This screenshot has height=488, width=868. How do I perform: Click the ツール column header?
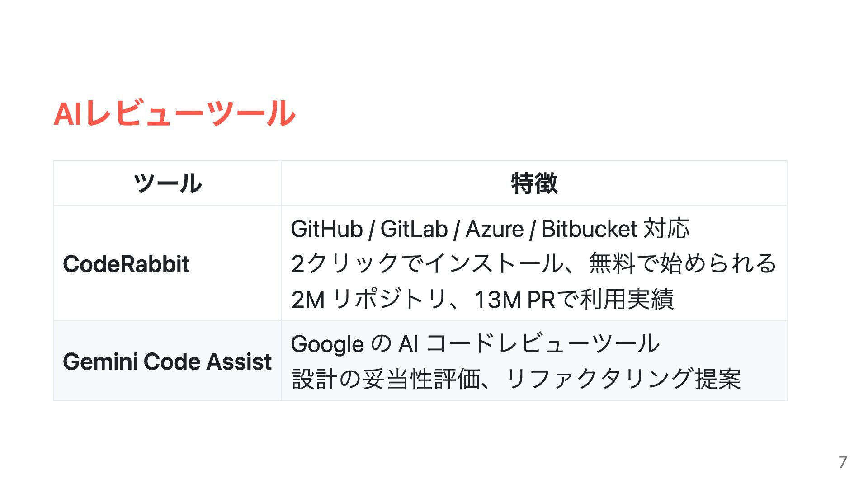(x=167, y=183)
